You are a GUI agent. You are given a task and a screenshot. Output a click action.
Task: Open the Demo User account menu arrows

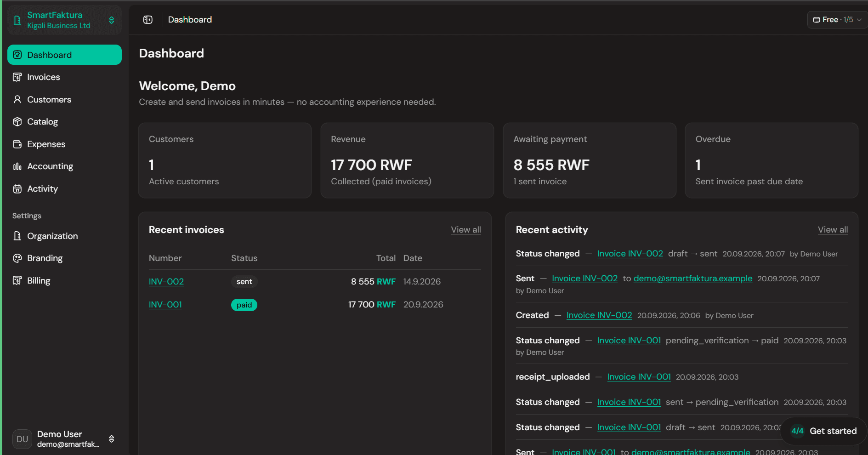112,439
